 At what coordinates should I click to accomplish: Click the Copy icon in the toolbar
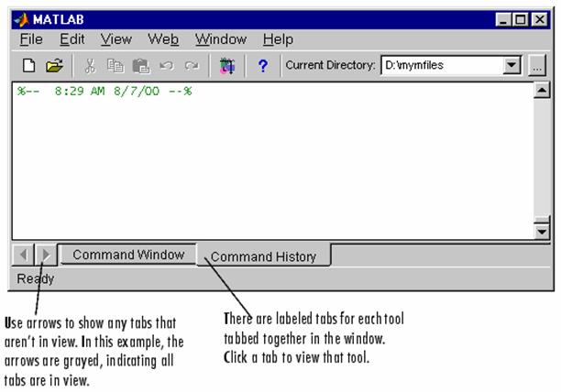pyautogui.click(x=115, y=66)
